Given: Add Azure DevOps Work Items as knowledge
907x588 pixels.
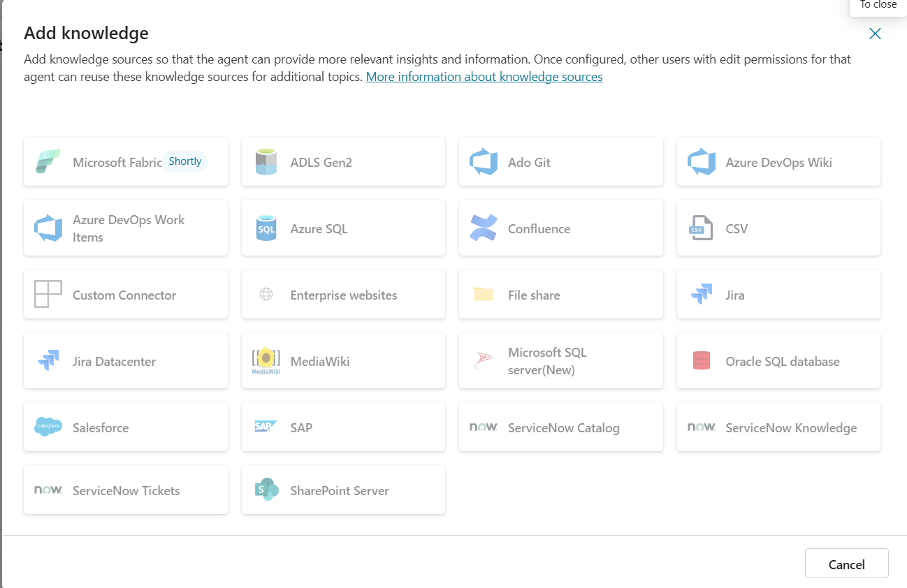Looking at the screenshot, I should 125,228.
